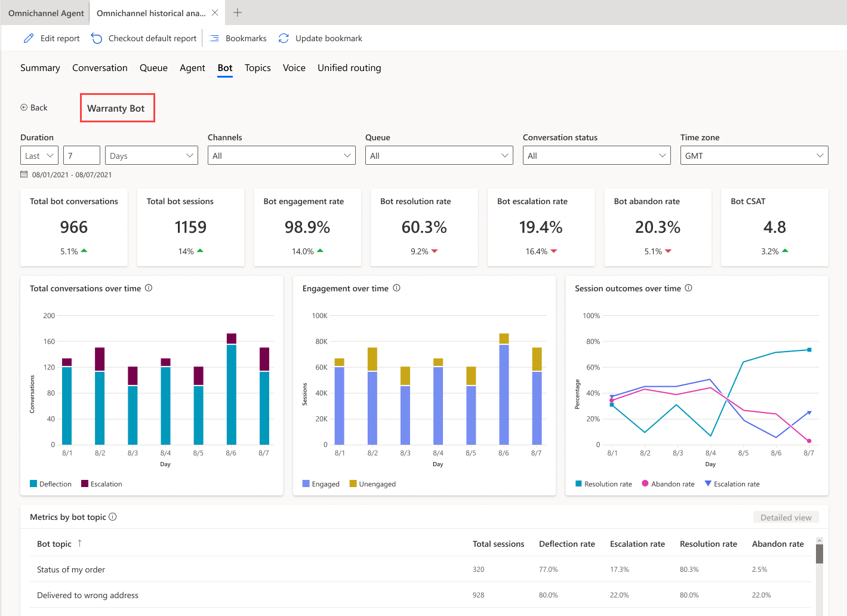Click the Edit report button label
Screen dimensions: 847x616
click(x=60, y=38)
